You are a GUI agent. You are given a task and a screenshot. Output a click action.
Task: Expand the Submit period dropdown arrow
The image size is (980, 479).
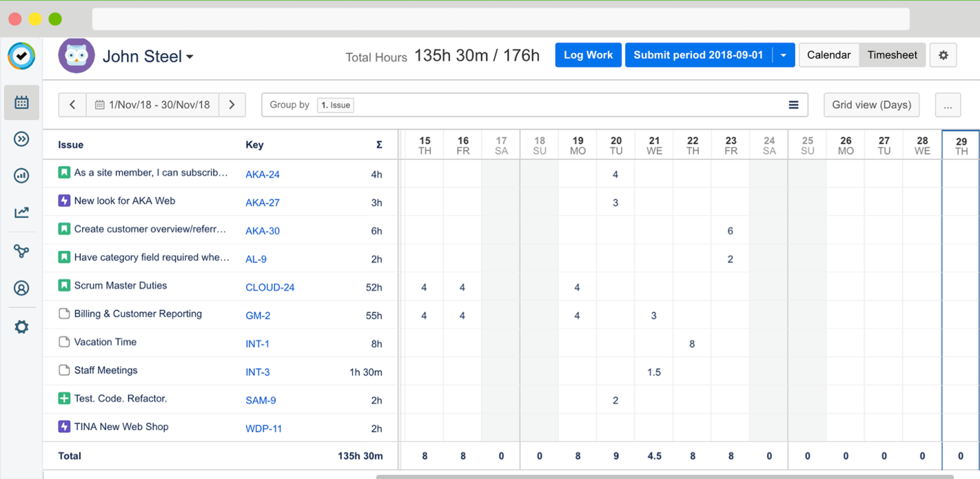pyautogui.click(x=783, y=55)
